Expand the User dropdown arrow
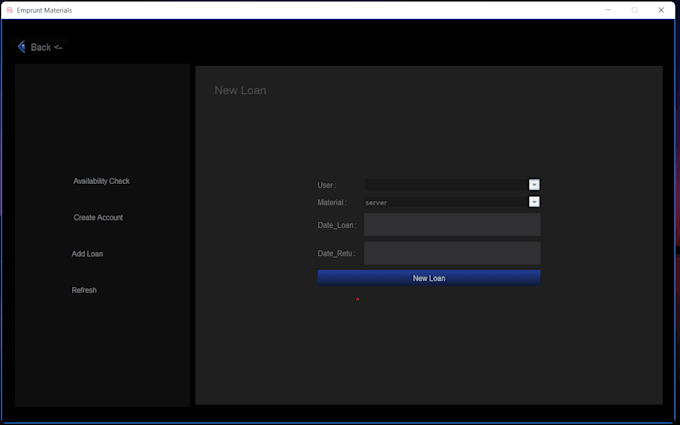Viewport: 680px width, 425px height. (534, 185)
